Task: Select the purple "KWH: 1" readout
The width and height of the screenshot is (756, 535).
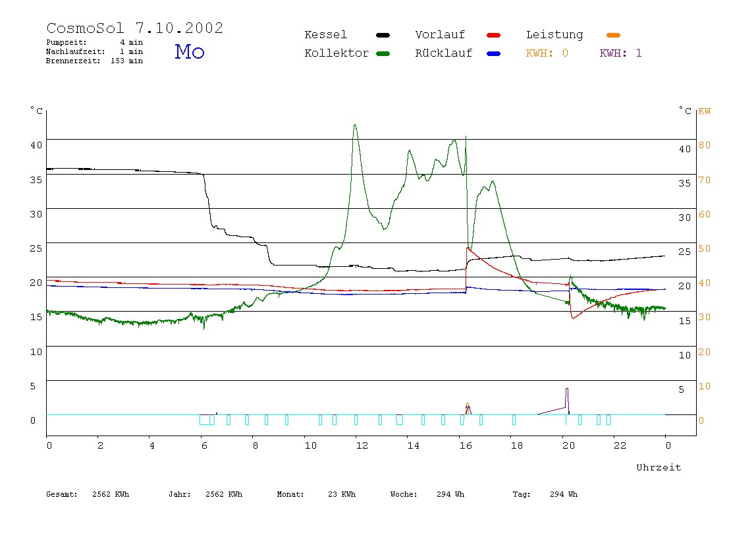Action: (621, 53)
